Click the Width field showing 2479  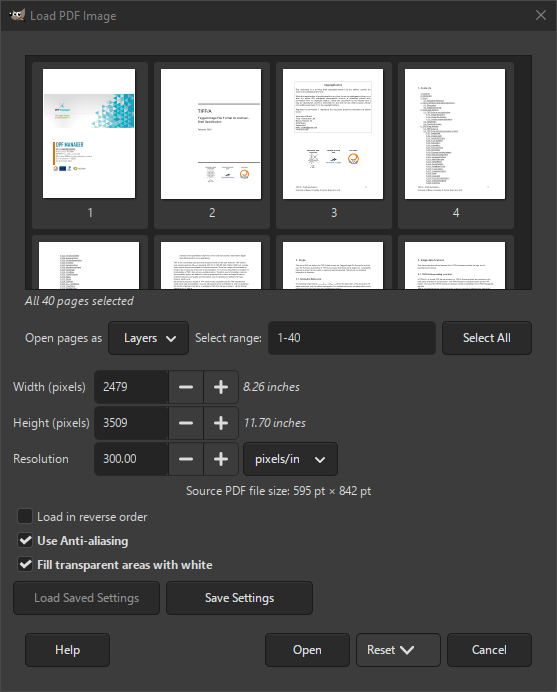click(x=131, y=387)
